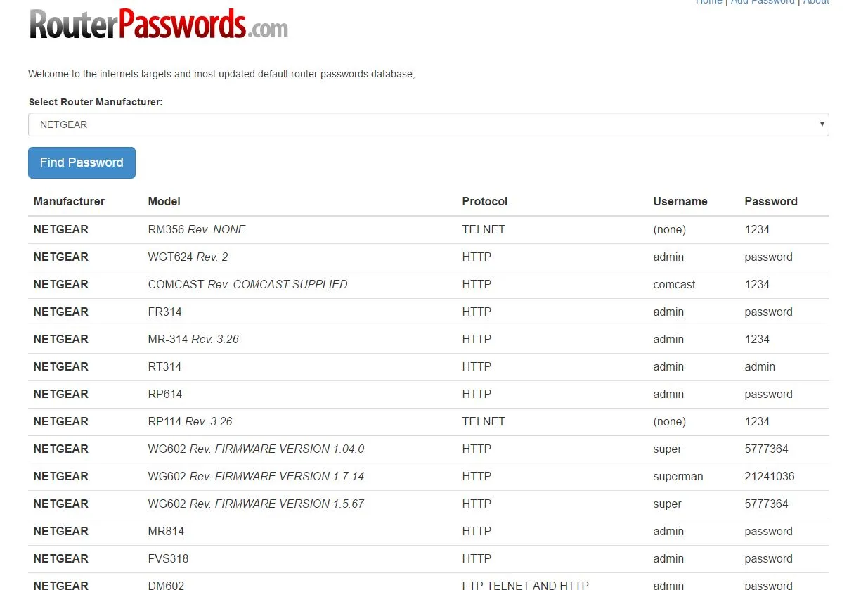Click username admin in the FR314 row
The width and height of the screenshot is (868, 590).
668,312
